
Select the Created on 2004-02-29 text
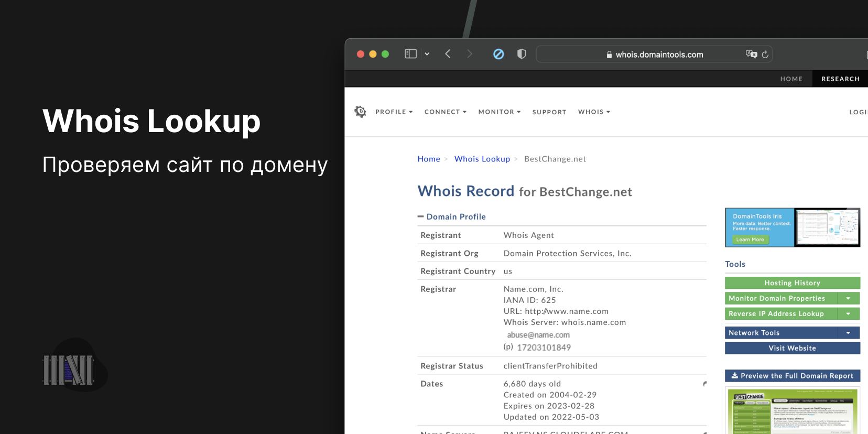pyautogui.click(x=550, y=395)
